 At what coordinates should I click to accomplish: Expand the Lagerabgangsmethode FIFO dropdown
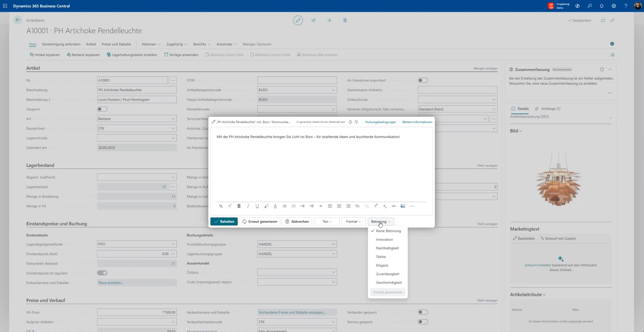point(173,244)
